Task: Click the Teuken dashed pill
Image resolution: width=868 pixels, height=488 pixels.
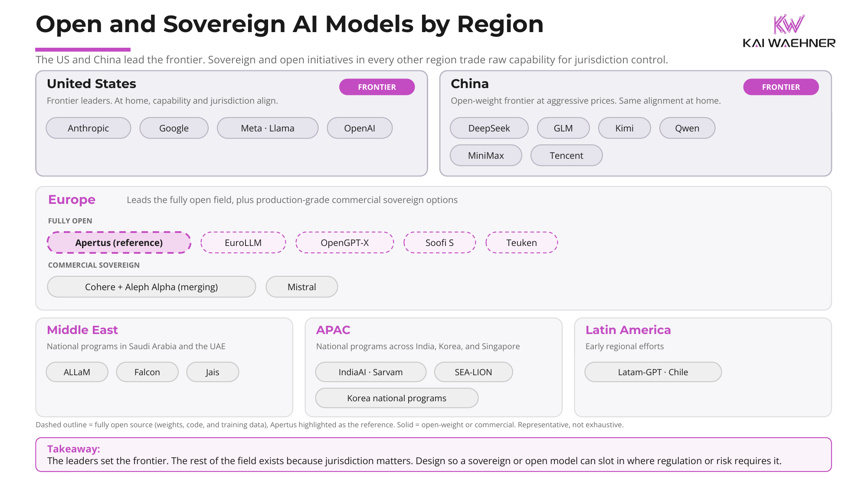Action: 522,242
